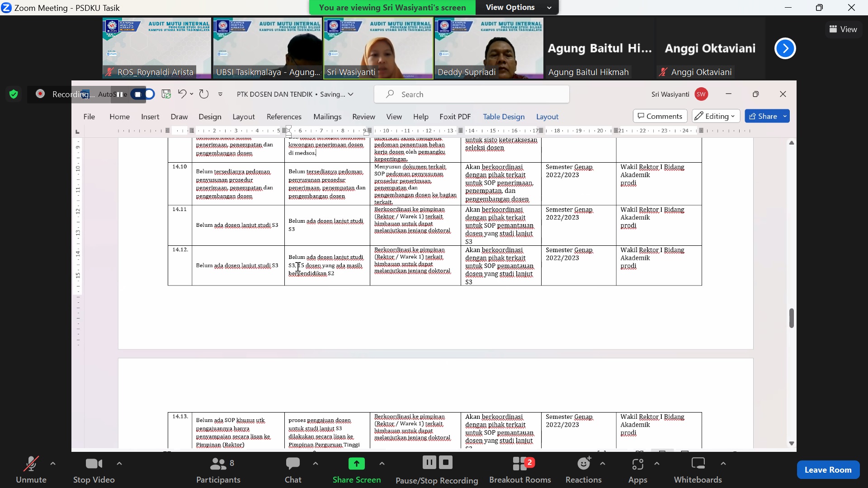Select Deddy Supriadi's video thumbnail
This screenshot has width=868, height=488.
pos(489,48)
